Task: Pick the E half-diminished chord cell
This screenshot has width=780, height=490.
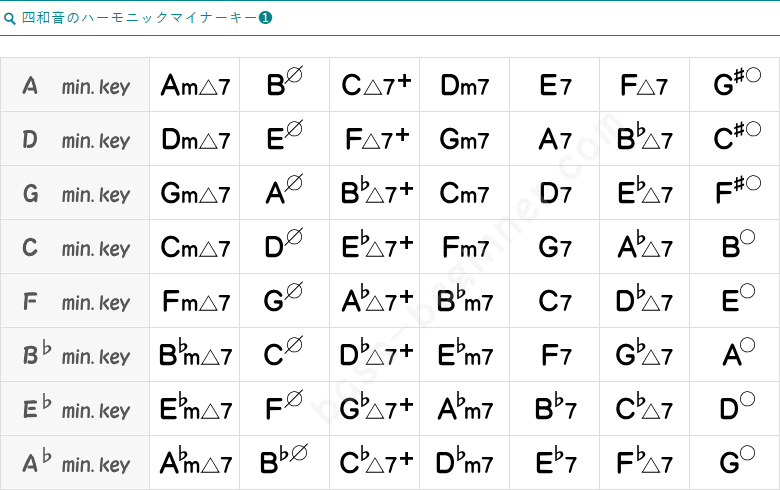Action: 285,140
